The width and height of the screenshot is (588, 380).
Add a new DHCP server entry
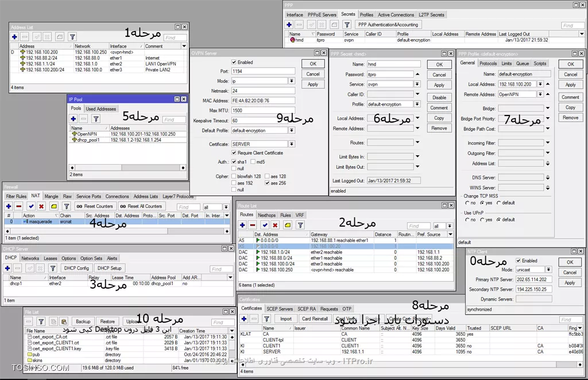coord(7,268)
